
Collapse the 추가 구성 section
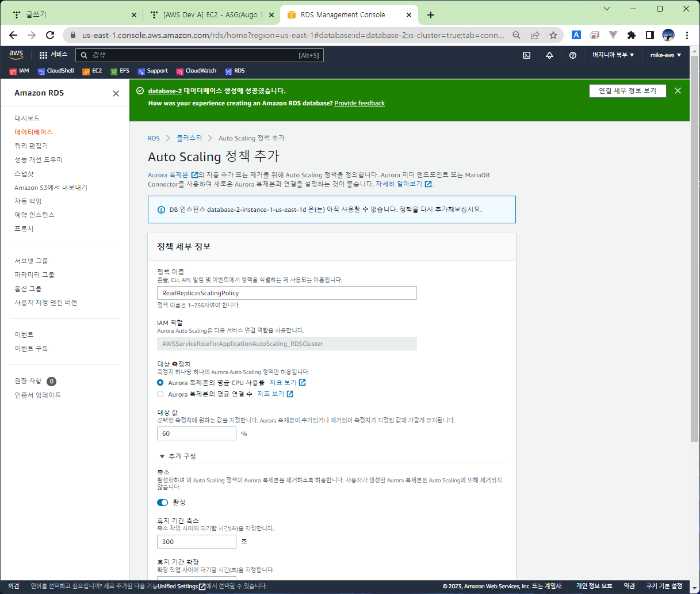[x=178, y=456]
